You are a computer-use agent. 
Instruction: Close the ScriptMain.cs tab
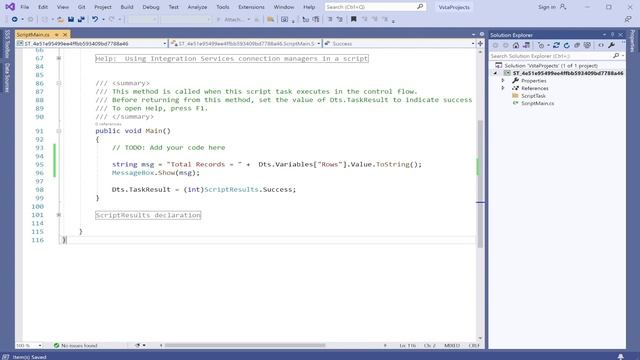tap(65, 35)
